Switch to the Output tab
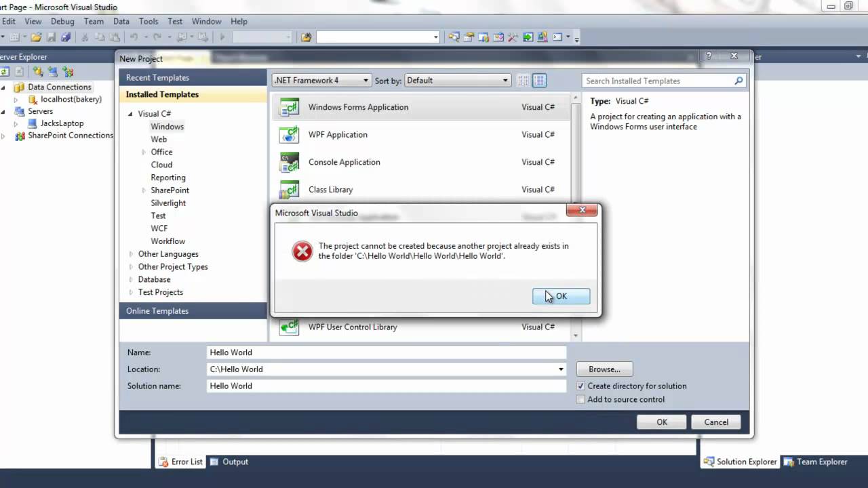The width and height of the screenshot is (868, 488). 229,462
